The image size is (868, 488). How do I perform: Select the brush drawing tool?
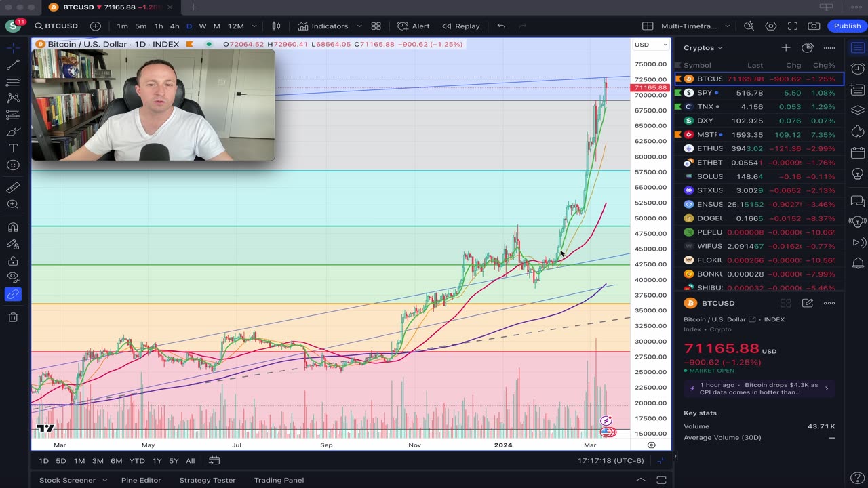tap(13, 131)
